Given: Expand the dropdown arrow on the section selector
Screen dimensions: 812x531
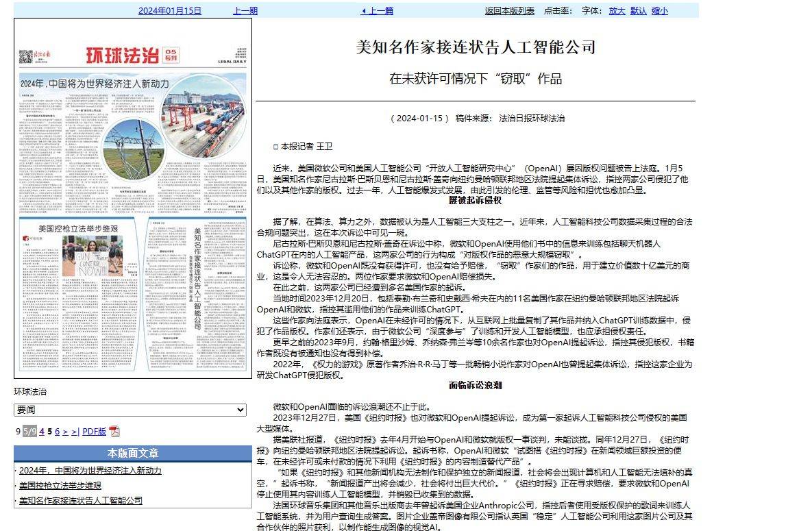Looking at the screenshot, I should 239,410.
